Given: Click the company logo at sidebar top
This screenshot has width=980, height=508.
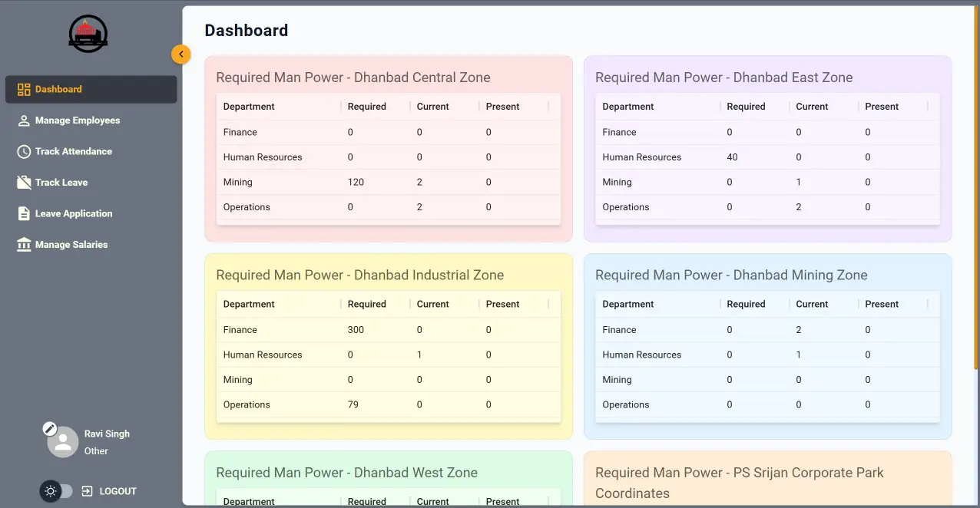Looking at the screenshot, I should (88, 33).
